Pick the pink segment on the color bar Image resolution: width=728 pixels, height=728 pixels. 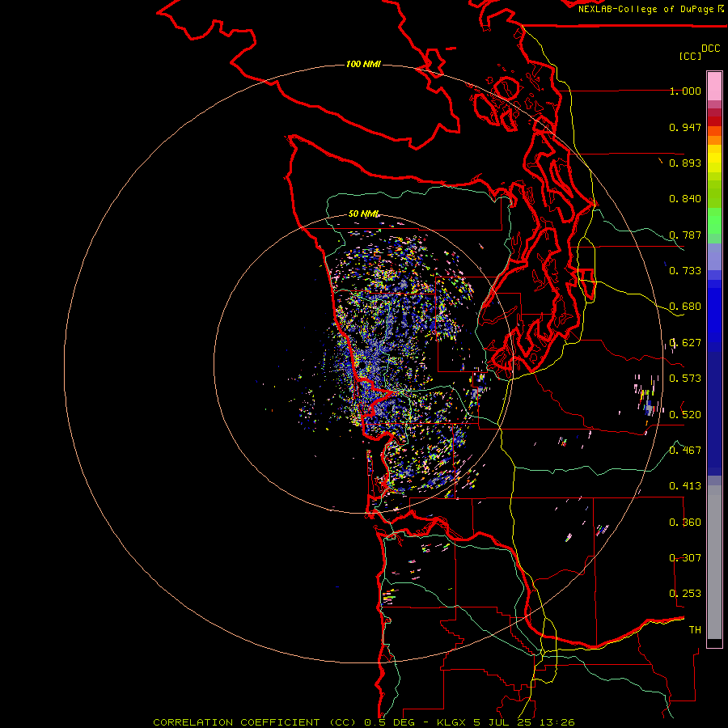[x=714, y=87]
